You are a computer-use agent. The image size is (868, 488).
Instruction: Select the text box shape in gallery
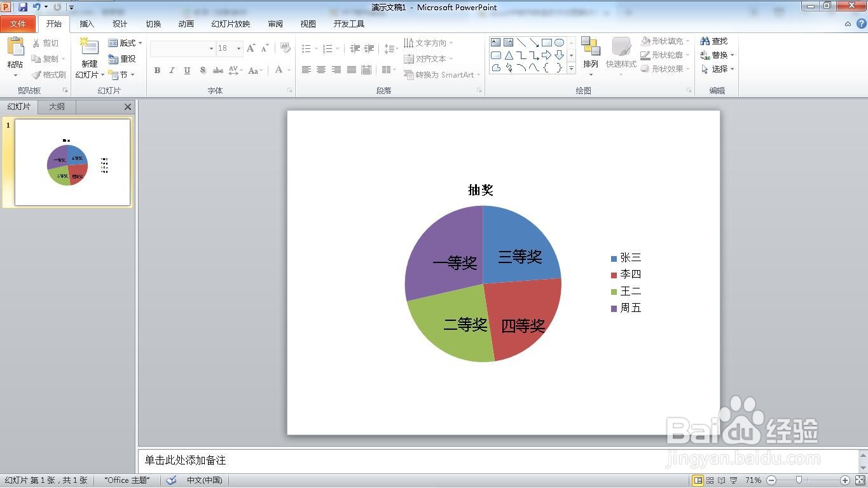(496, 43)
